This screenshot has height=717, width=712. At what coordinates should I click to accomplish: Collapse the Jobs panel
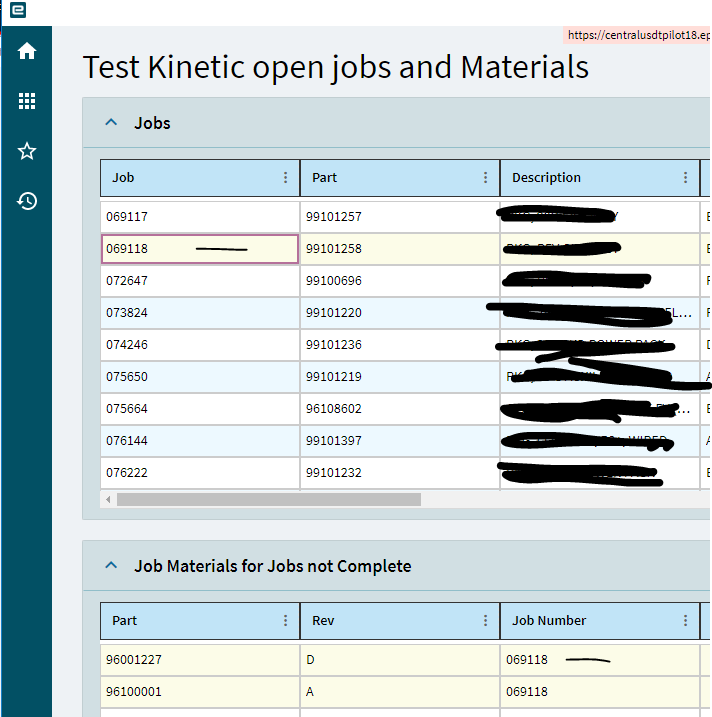pos(111,123)
